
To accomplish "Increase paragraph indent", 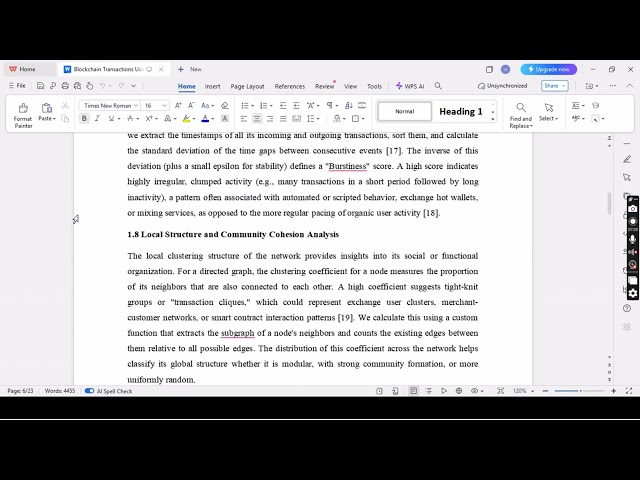I will click(x=296, y=105).
